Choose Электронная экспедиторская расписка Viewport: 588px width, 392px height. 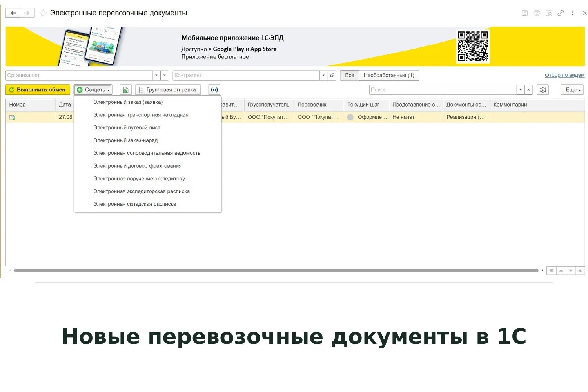pyautogui.click(x=147, y=191)
